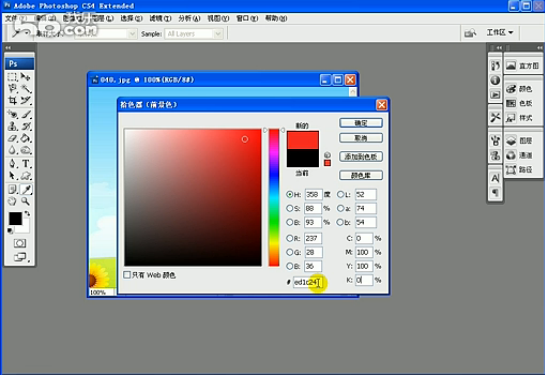
Task: Open the Paragraph panel icon
Action: point(495,193)
